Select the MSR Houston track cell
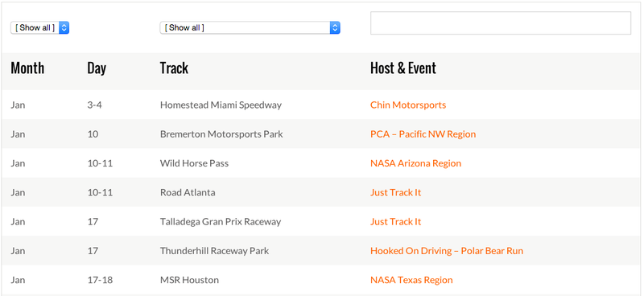The image size is (644, 296). click(x=189, y=280)
